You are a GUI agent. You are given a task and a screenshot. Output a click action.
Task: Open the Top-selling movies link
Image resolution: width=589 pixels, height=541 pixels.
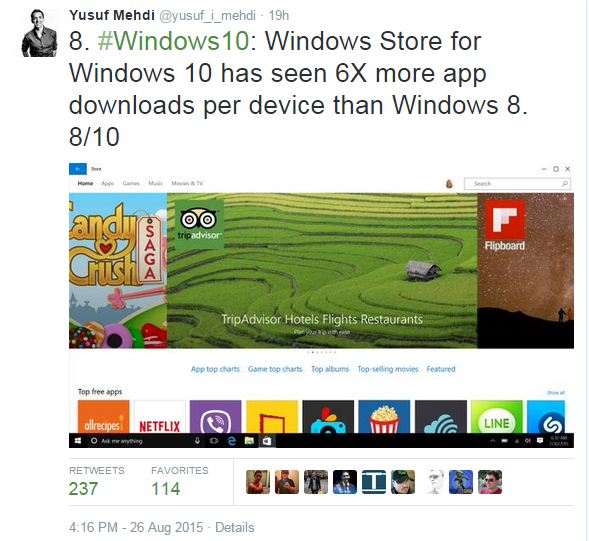pyautogui.click(x=388, y=369)
